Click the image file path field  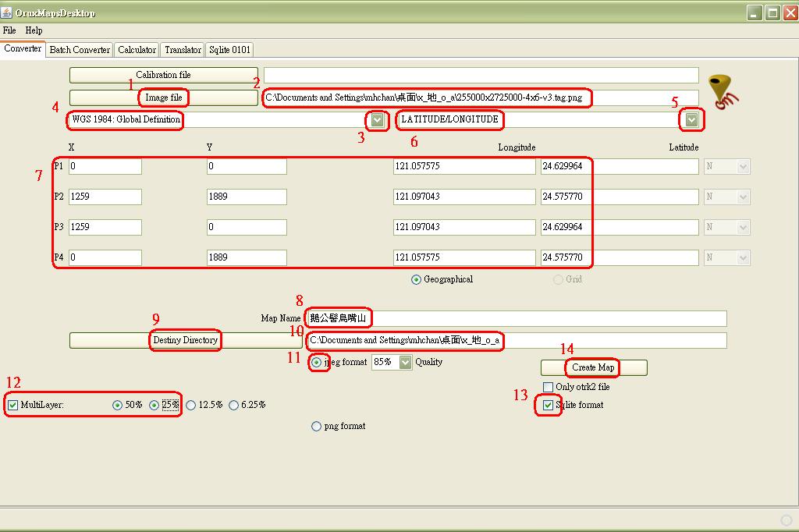pos(481,98)
